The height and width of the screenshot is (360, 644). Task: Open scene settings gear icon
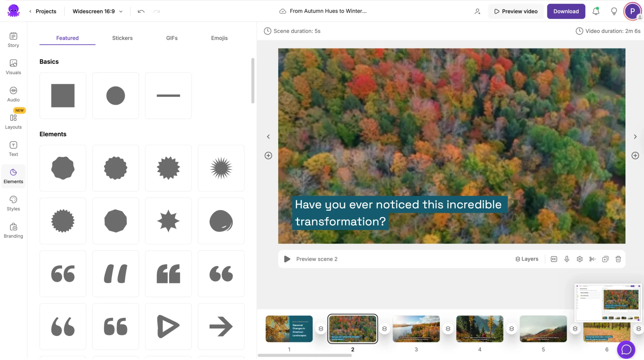point(580,259)
